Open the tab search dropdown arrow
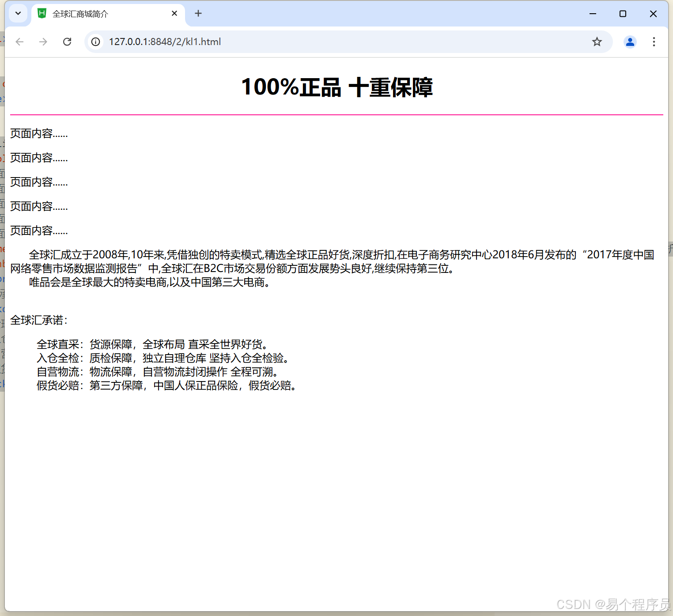 click(x=18, y=13)
